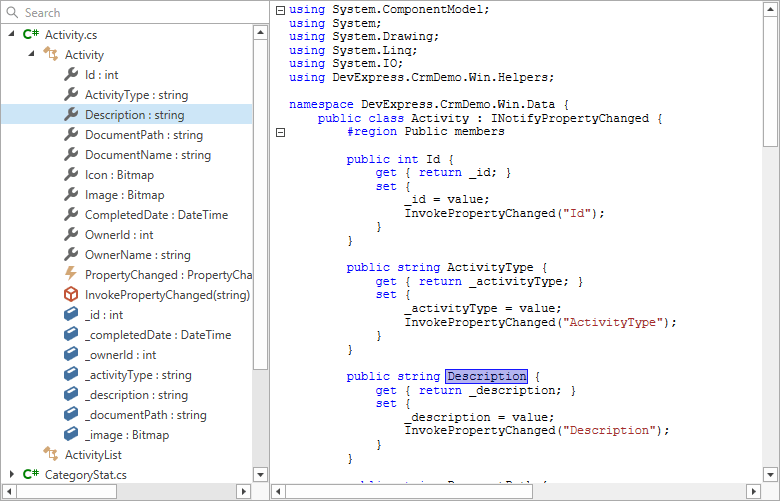The width and height of the screenshot is (780, 501).
Task: Click the wrench icon for Id : int
Action: [x=71, y=74]
